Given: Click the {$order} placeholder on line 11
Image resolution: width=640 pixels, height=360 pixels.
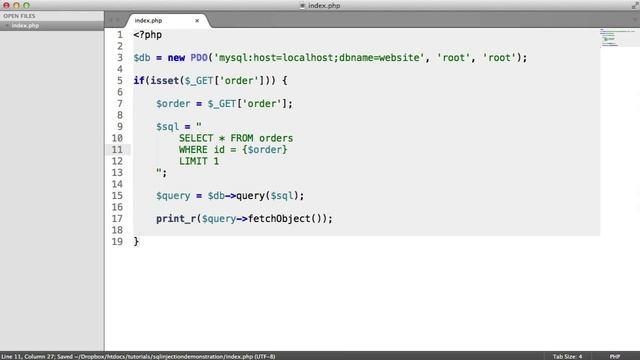Looking at the screenshot, I should pyautogui.click(x=265, y=150).
